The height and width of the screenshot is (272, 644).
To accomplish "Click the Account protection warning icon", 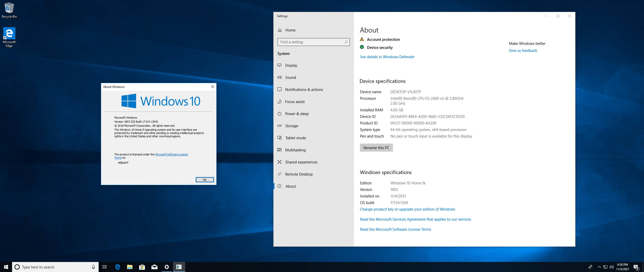I will (x=362, y=39).
